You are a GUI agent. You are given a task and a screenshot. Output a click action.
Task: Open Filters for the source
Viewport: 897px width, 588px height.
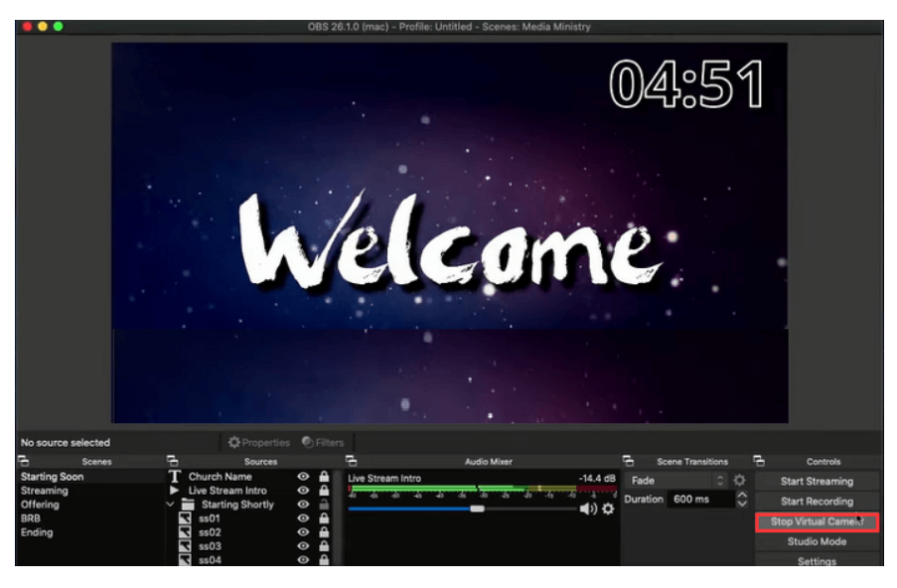[x=323, y=443]
